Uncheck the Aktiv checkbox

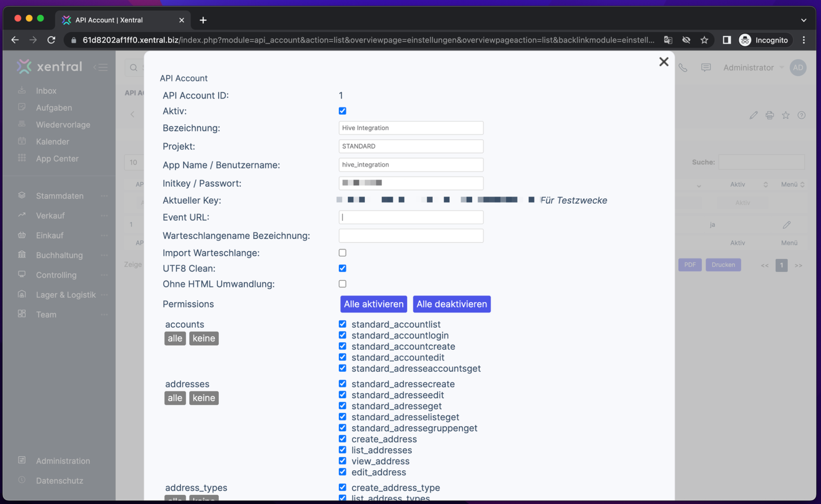pyautogui.click(x=342, y=111)
